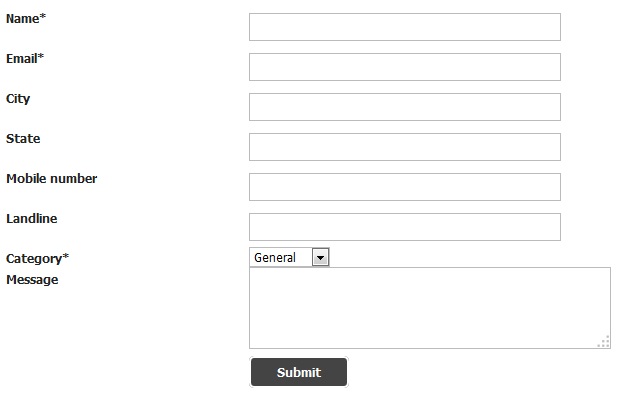Select the State input field
The height and width of the screenshot is (411, 620).
[405, 147]
